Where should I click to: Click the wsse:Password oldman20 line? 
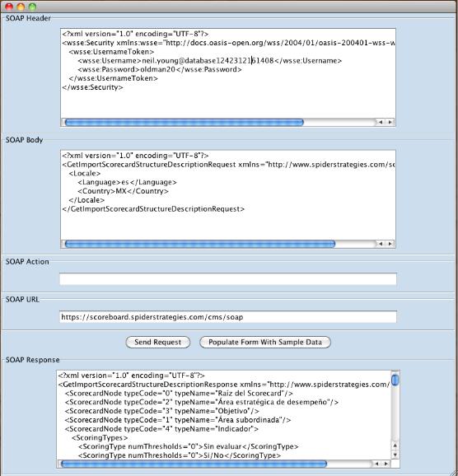[x=160, y=69]
